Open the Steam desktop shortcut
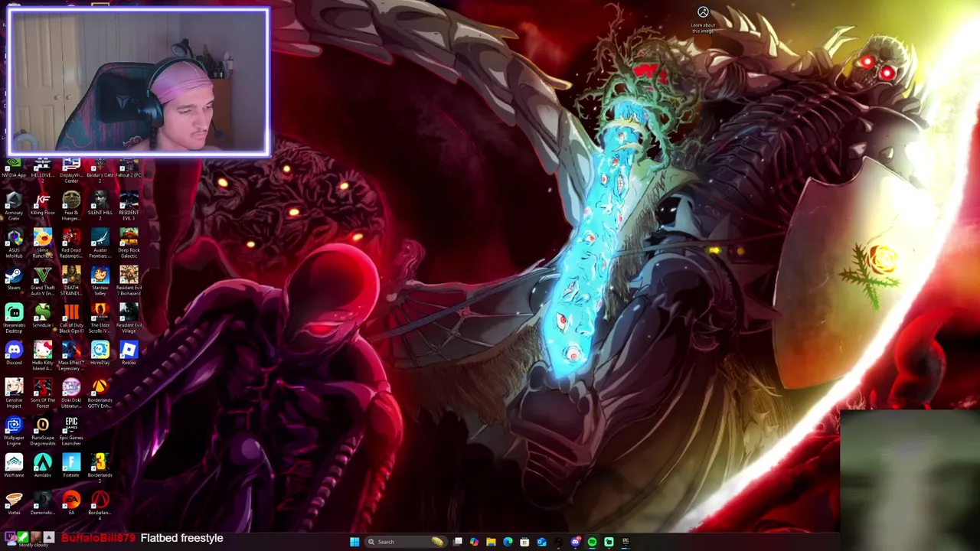Screen dimensions: 980x551 point(14,279)
